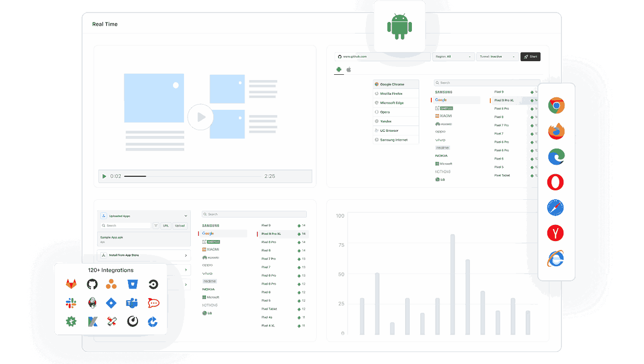The height and width of the screenshot is (364, 644).
Task: Click the Katalon K integration icon
Action: [92, 322]
